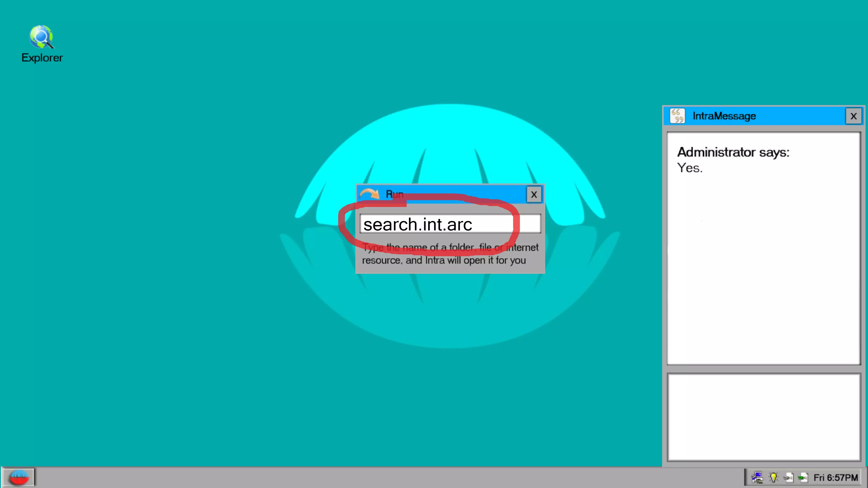Click the IntraMessage reply text box
868x488 pixels.
coord(764,417)
